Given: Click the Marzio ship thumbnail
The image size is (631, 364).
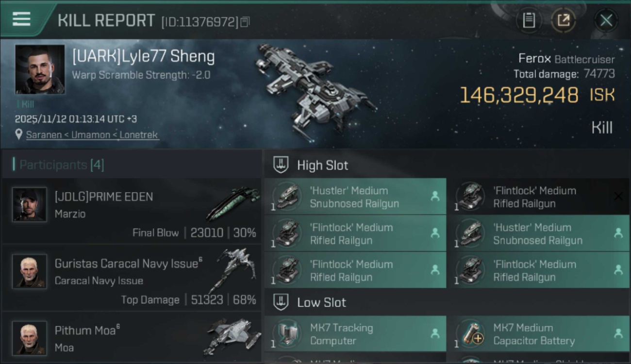Looking at the screenshot, I should click(233, 203).
